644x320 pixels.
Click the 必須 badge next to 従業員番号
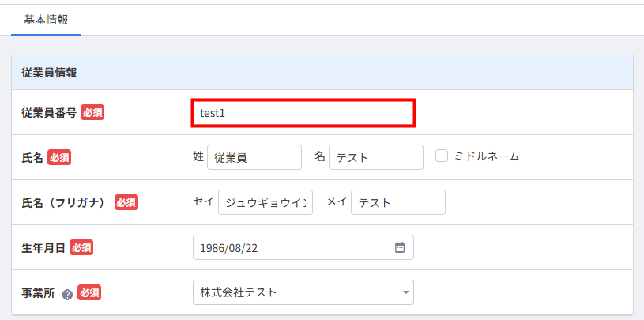pyautogui.click(x=92, y=113)
